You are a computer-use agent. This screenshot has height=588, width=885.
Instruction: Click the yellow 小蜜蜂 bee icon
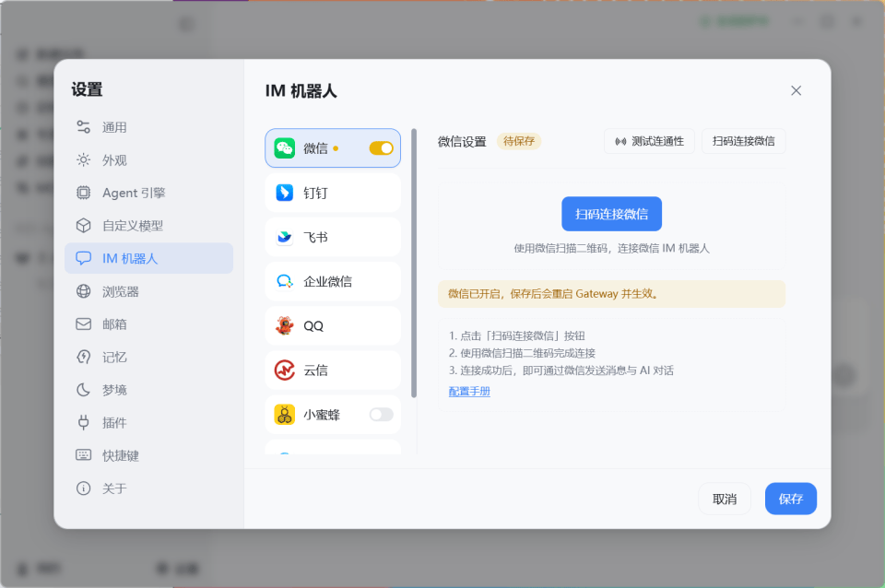tap(285, 415)
